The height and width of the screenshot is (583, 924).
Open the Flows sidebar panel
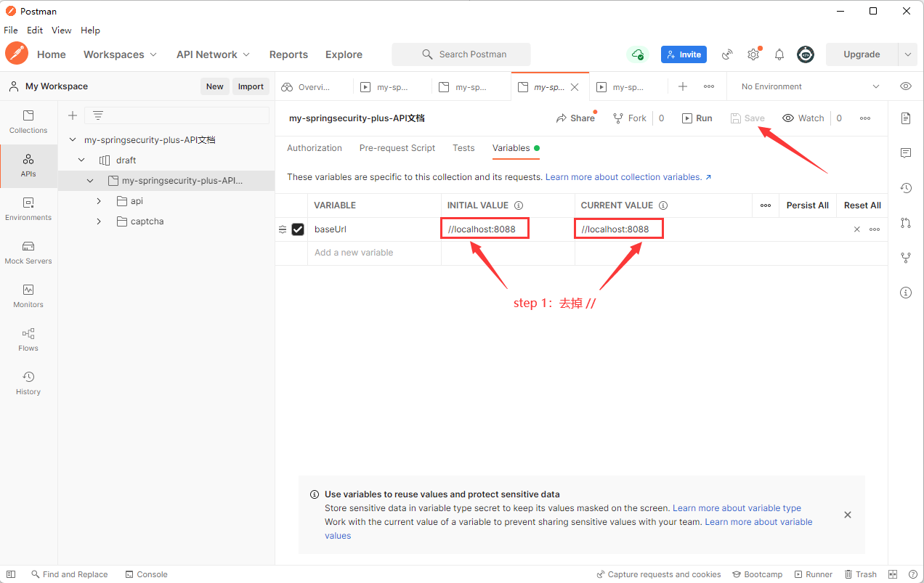tap(28, 340)
